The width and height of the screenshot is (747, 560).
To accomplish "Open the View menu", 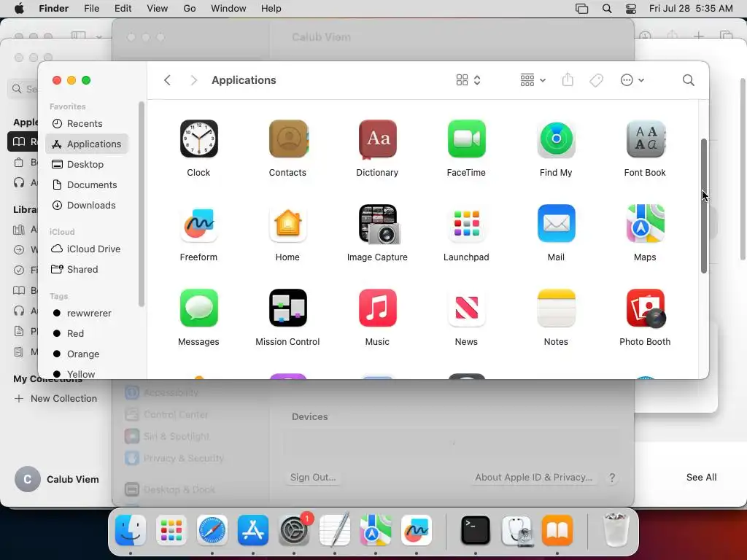I will tap(158, 9).
